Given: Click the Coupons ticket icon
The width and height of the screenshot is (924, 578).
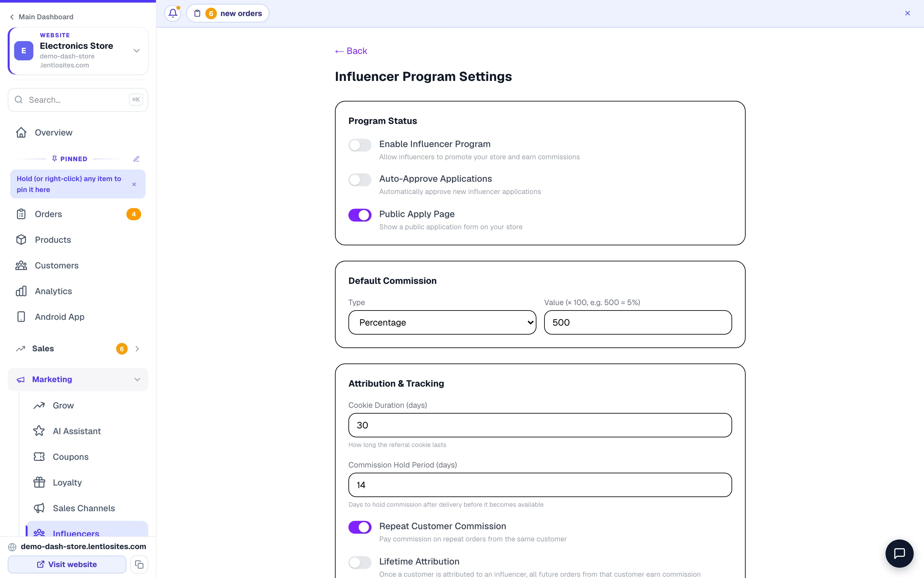Looking at the screenshot, I should [39, 457].
